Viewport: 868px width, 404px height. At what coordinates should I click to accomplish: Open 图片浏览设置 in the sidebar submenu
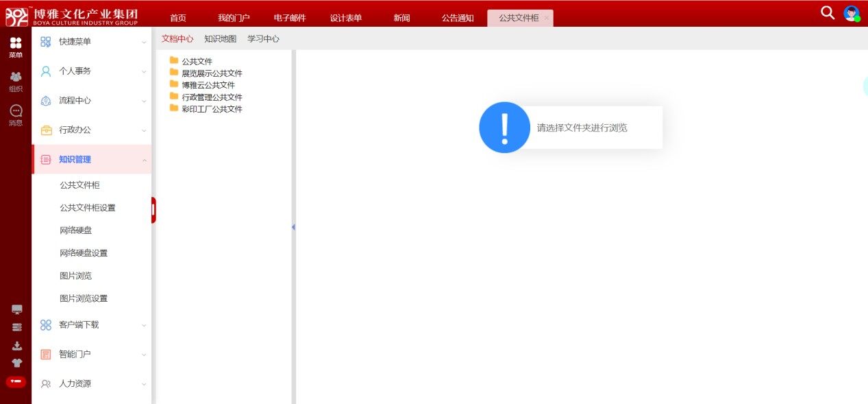84,298
